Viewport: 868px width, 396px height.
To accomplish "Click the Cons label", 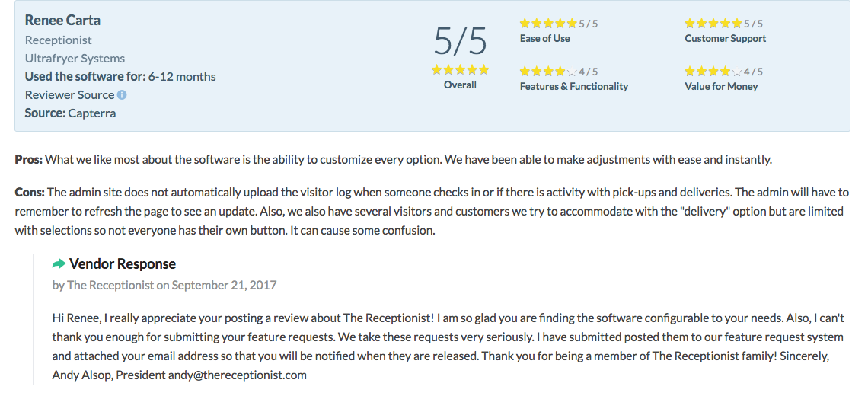I will [x=30, y=192].
